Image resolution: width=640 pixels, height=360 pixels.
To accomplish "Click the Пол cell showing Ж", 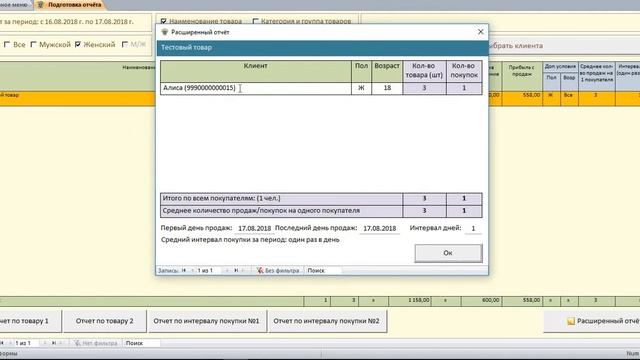I will point(361,88).
